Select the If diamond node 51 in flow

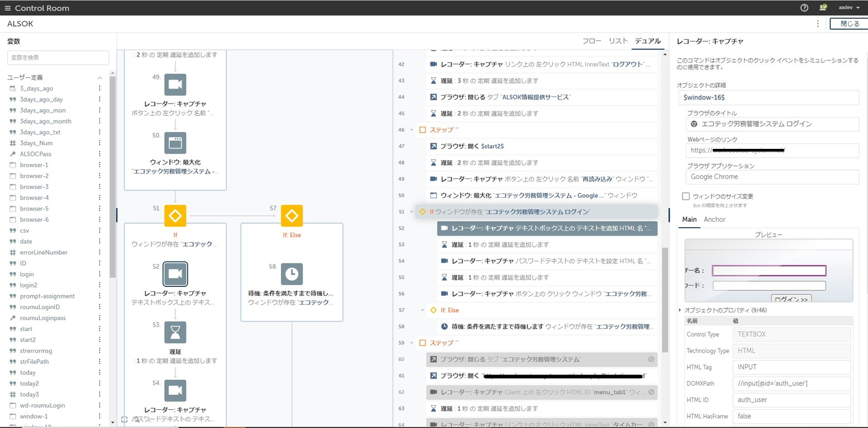coord(175,215)
